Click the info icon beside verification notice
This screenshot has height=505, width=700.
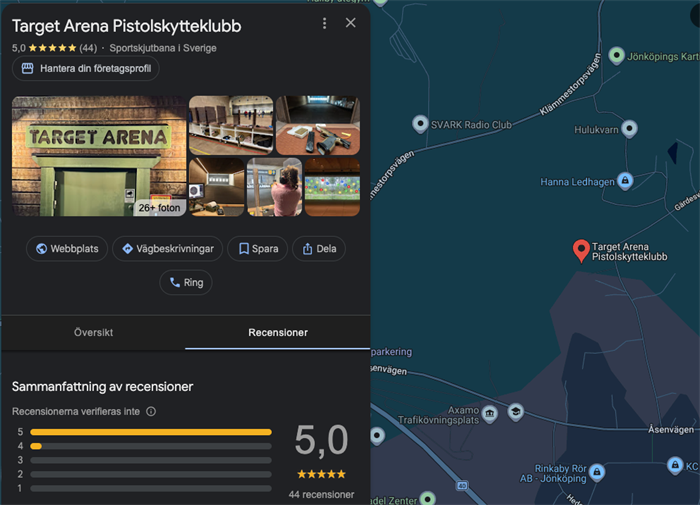(151, 411)
